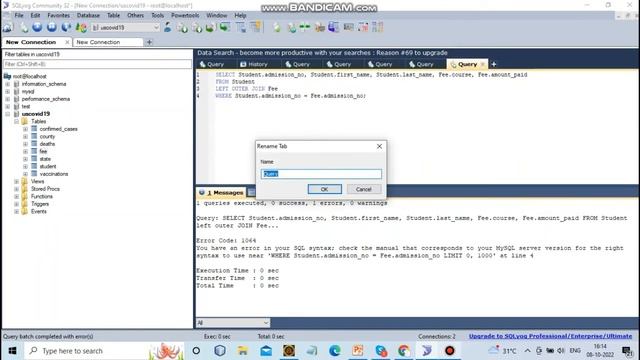Click the first database icon with green arrow

(182, 27)
